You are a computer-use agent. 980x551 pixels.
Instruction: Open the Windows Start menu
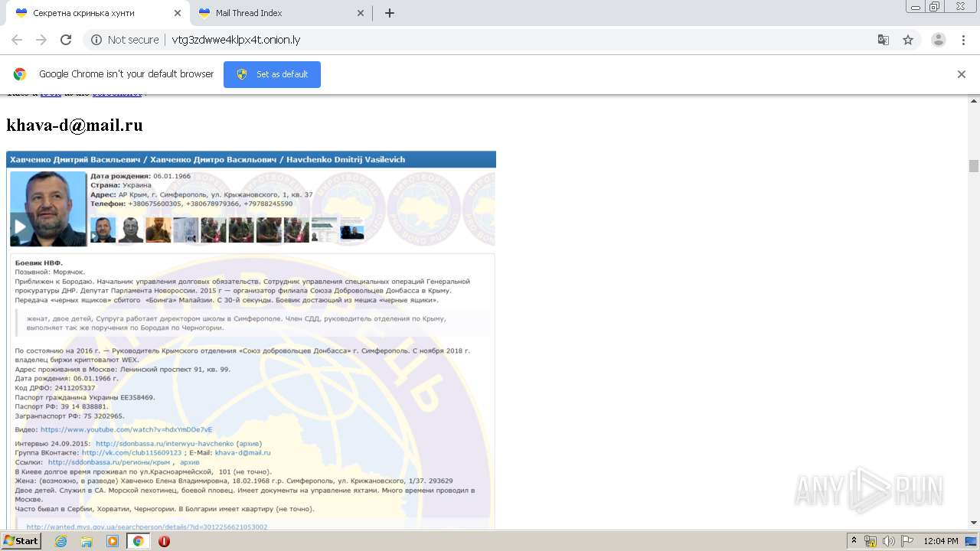click(x=21, y=541)
